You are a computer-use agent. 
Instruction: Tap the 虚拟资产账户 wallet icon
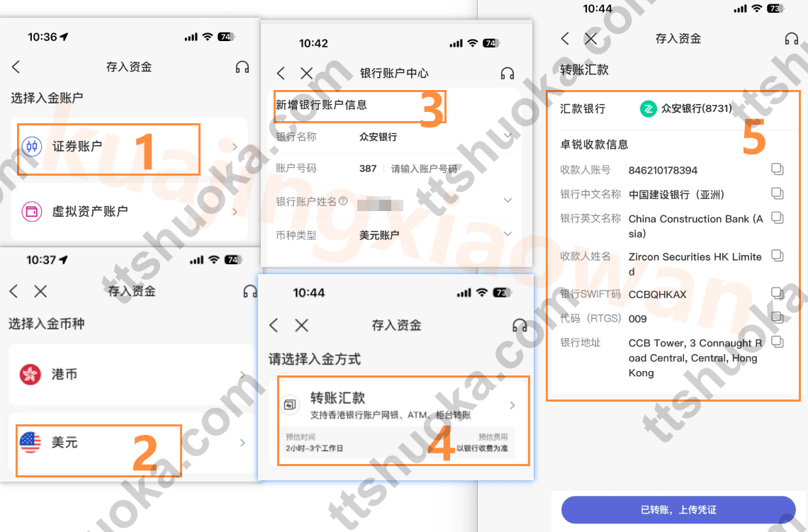coord(32,212)
